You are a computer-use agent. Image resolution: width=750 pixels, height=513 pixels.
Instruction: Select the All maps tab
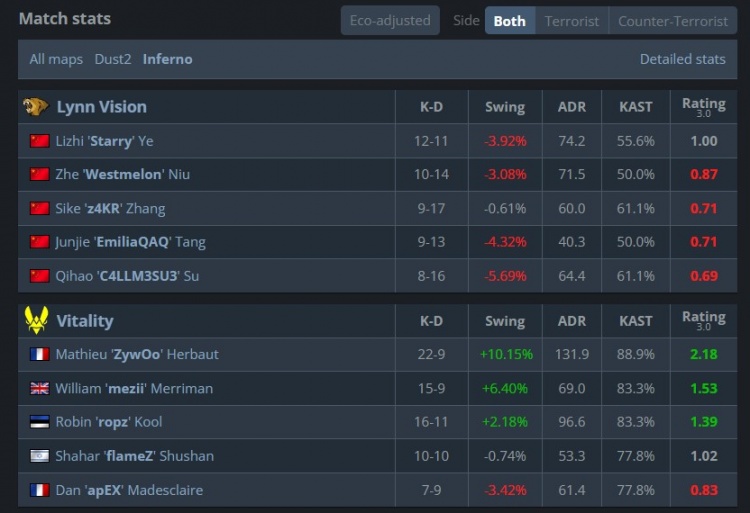point(56,59)
